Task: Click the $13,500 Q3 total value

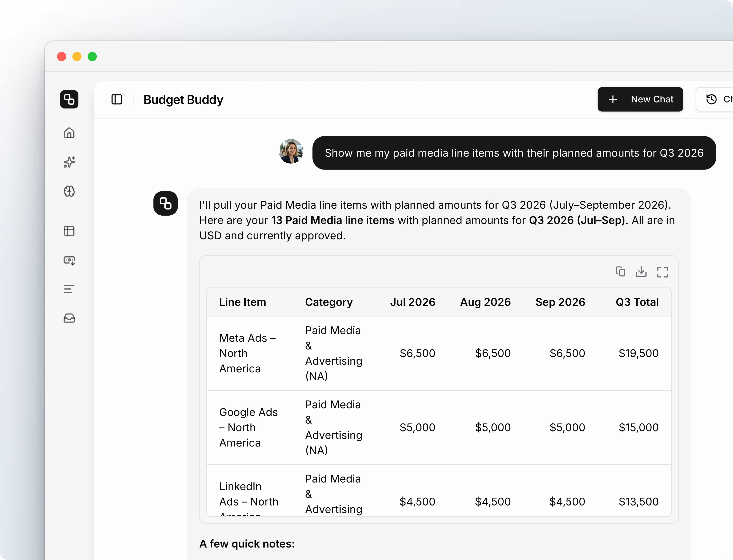Action: [639, 502]
